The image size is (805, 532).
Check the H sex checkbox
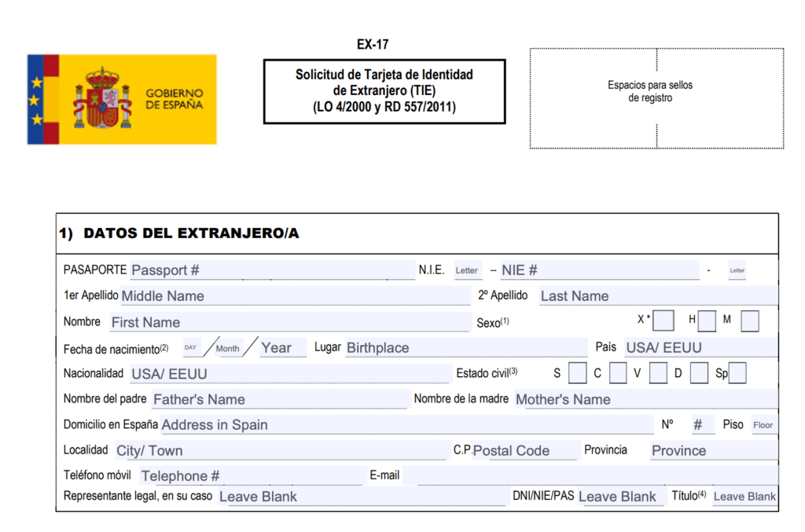point(707,321)
